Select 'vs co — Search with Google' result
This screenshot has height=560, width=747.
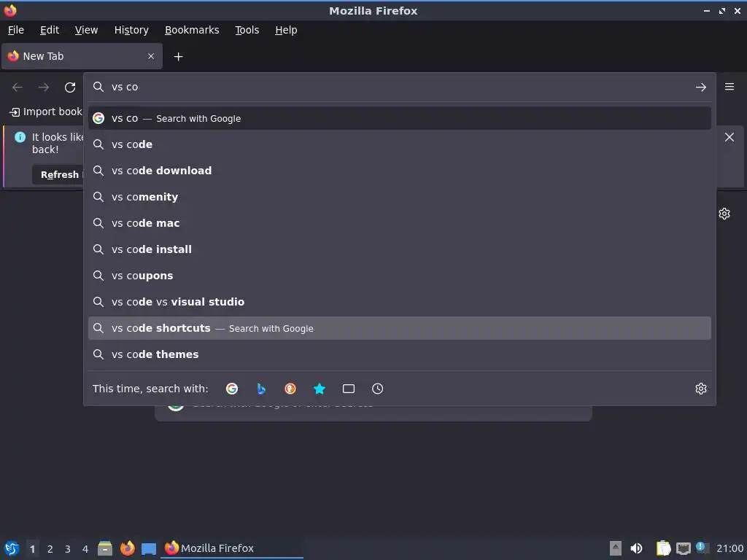click(x=399, y=118)
